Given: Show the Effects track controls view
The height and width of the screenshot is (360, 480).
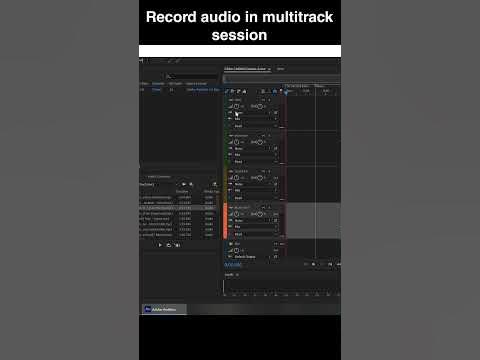Looking at the screenshot, I should click(x=233, y=91).
